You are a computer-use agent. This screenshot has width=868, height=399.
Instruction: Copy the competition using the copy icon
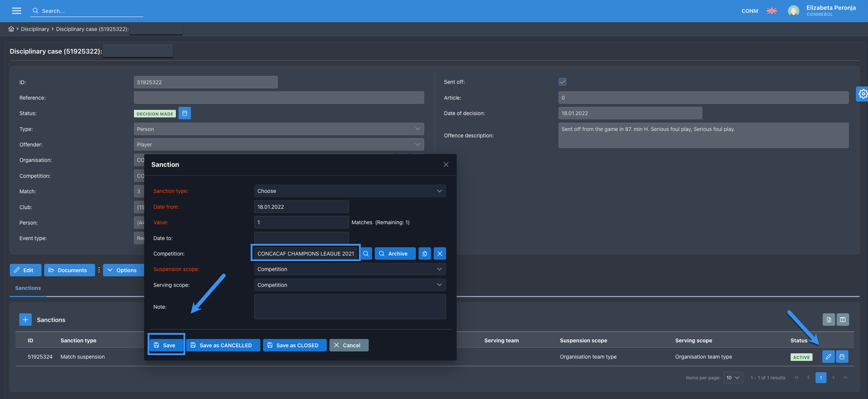425,254
